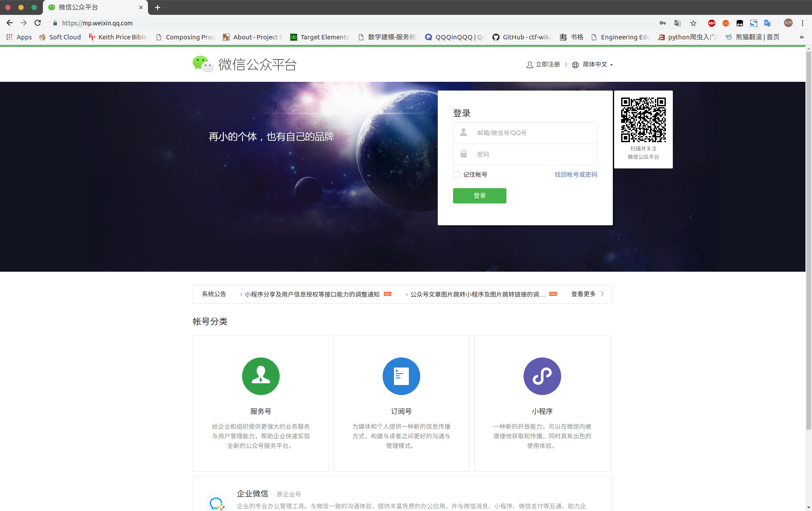Open the Chrome three-dot menu
Viewport: 812px width, 511px height.
point(802,23)
